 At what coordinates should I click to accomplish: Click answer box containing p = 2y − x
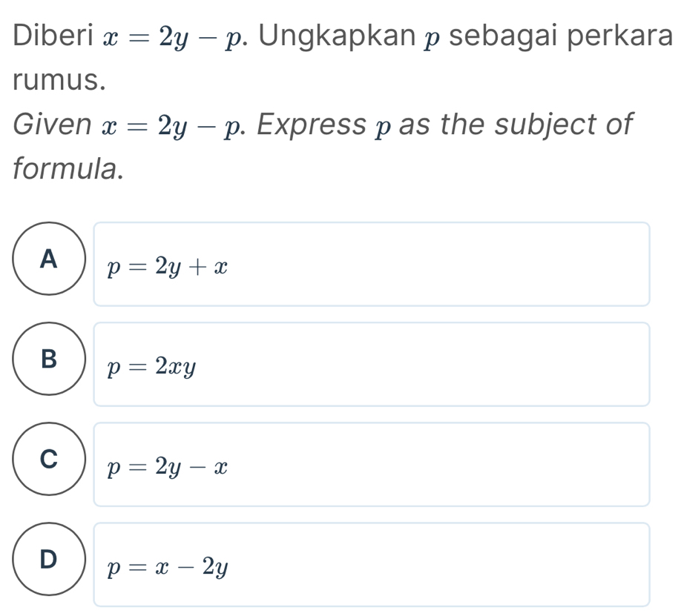[371, 464]
